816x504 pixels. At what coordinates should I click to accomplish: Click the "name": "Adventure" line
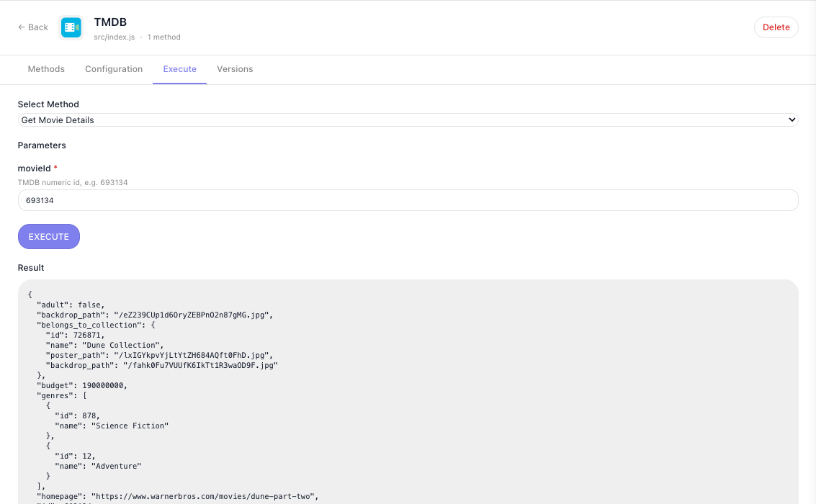pyautogui.click(x=98, y=466)
